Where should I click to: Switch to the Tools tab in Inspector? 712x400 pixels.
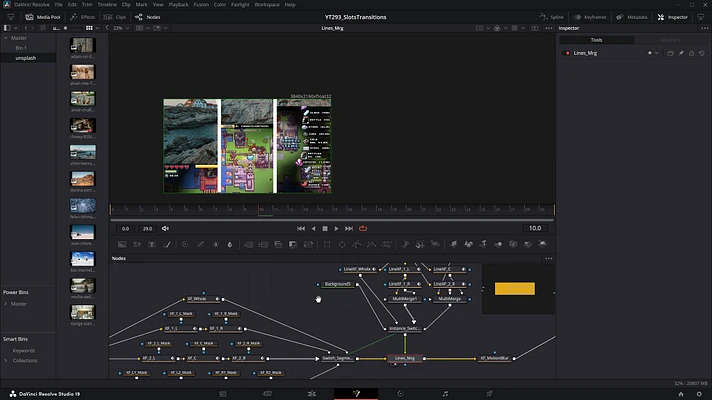596,40
